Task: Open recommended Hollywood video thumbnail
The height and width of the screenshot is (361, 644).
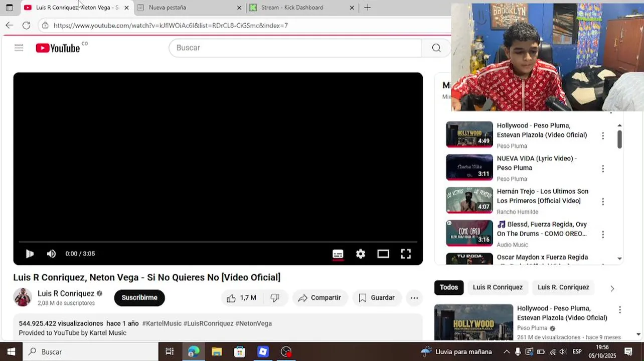Action: [x=473, y=323]
